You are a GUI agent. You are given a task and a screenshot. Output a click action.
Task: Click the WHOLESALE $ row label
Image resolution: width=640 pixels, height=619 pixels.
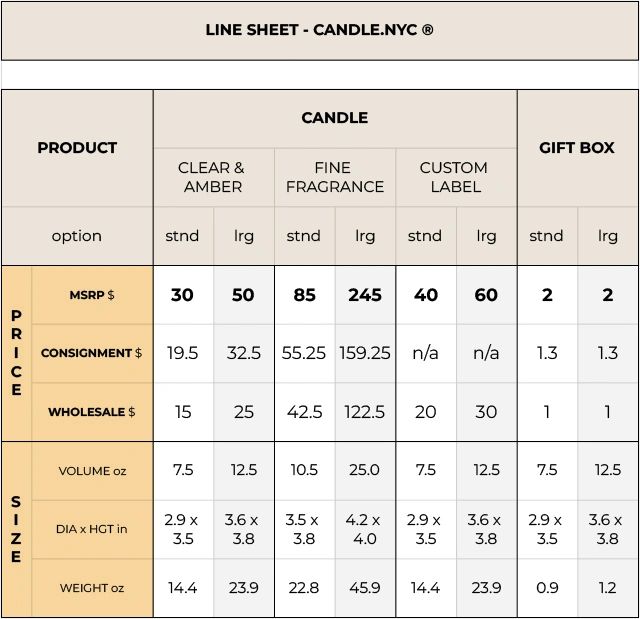tap(91, 412)
